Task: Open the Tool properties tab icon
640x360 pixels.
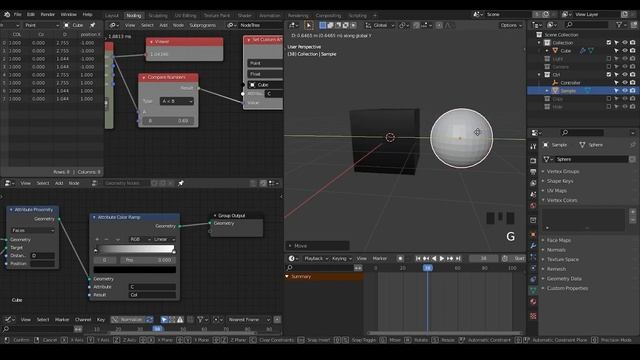Action: coord(533,147)
